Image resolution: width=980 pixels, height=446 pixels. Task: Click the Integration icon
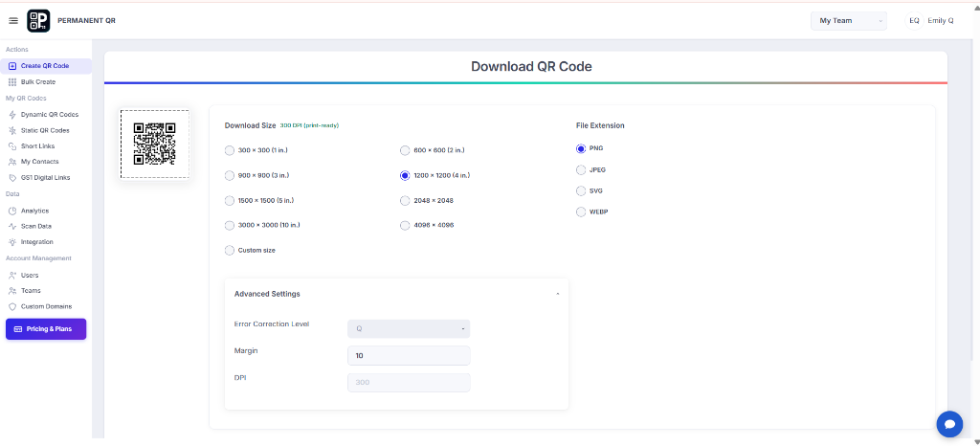(x=12, y=242)
